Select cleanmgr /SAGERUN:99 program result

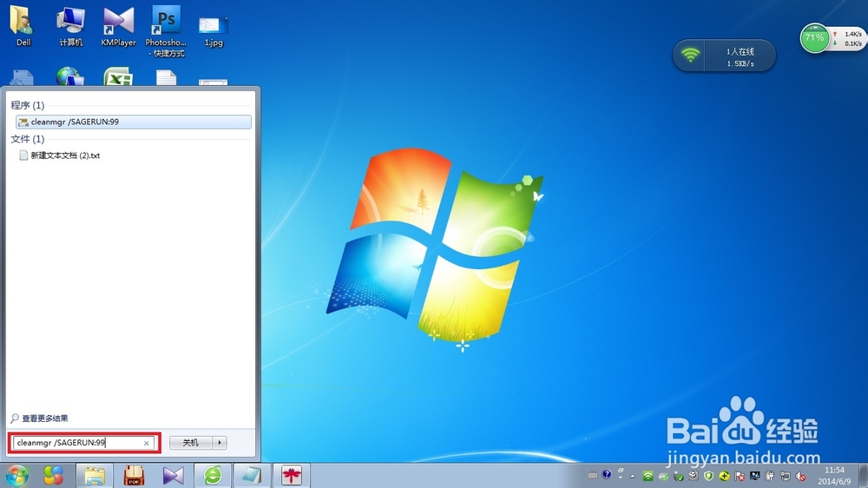click(x=134, y=122)
